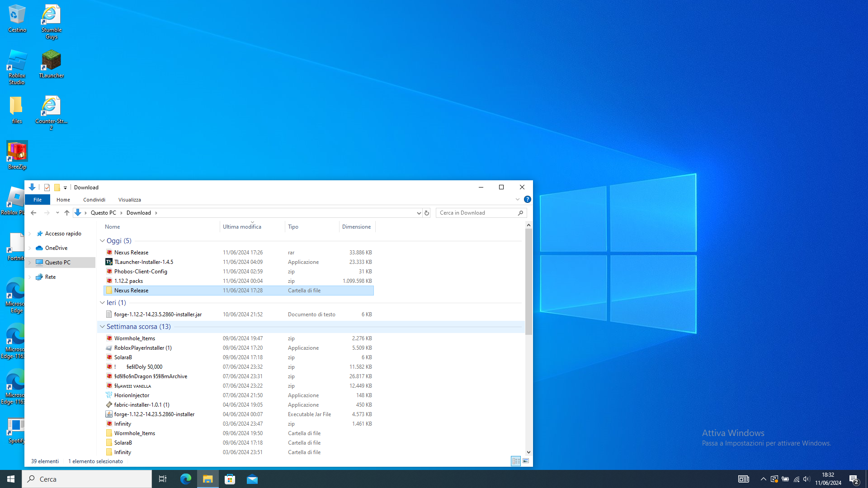Open Microsoft Store from the taskbar
The height and width of the screenshot is (488, 868).
pos(230,479)
